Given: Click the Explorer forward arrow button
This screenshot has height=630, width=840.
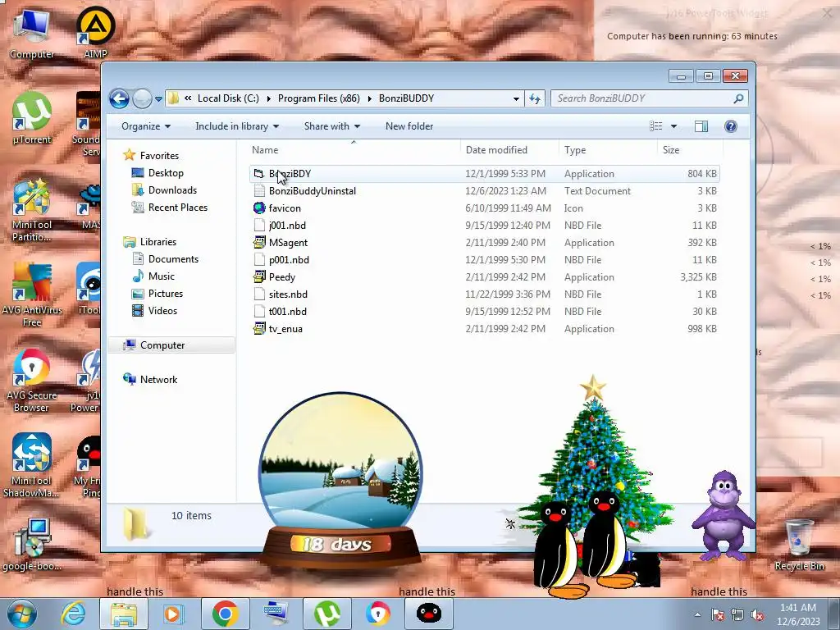Looking at the screenshot, I should pos(142,98).
